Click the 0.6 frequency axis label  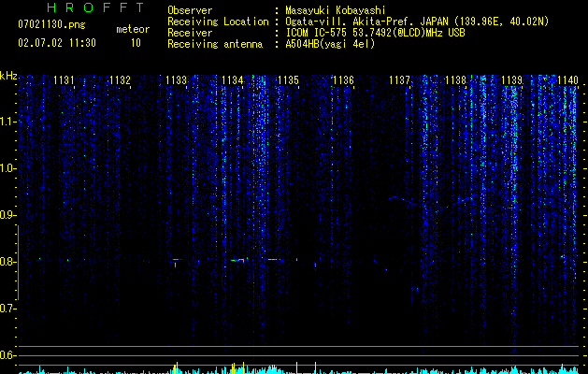tap(7, 355)
